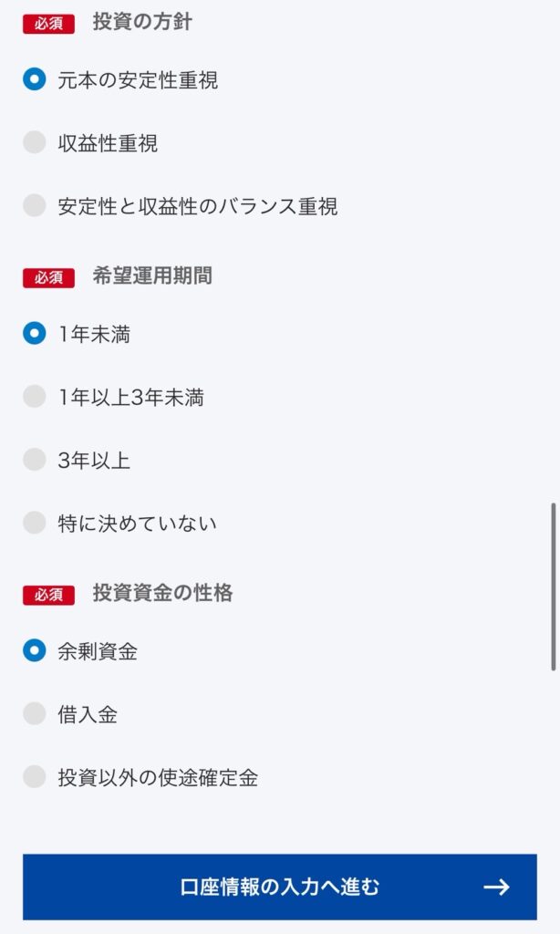Choose 1年以上3年未満 period option
The width and height of the screenshot is (560, 934).
coord(34,397)
